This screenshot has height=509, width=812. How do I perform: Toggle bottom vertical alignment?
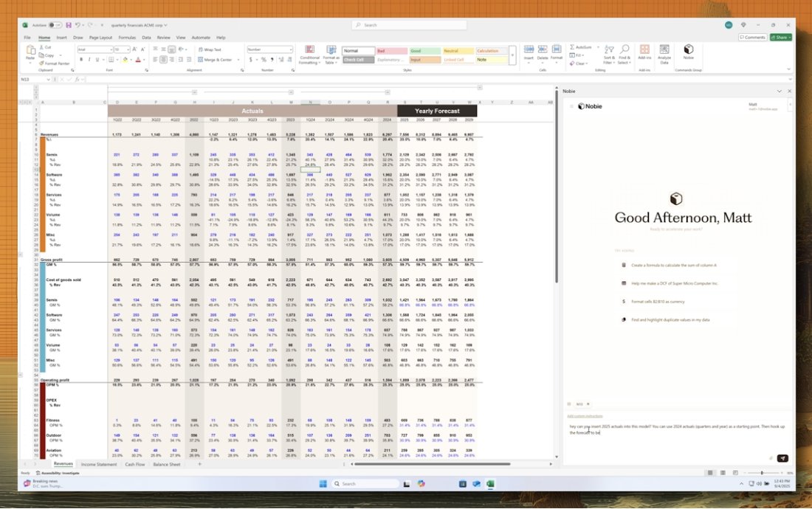tap(171, 49)
